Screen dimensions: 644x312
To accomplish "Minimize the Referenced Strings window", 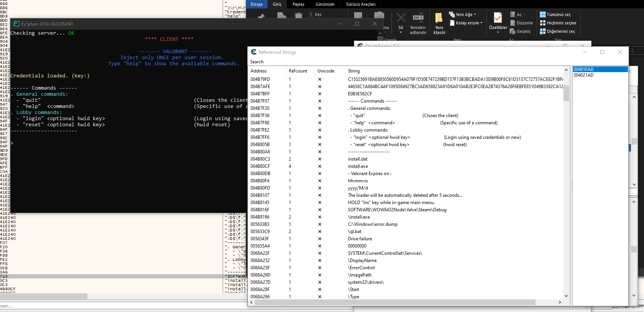I will coord(585,52).
